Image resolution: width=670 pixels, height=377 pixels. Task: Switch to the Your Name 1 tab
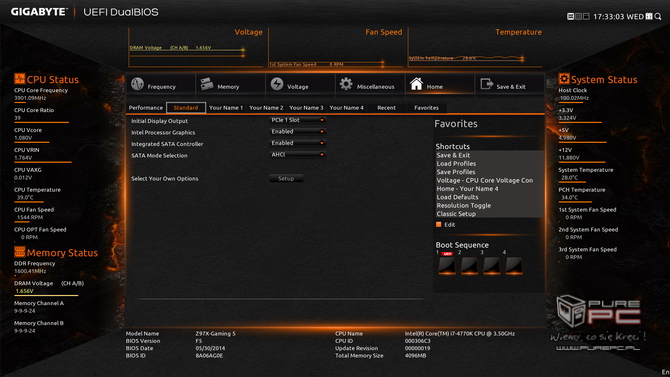pyautogui.click(x=226, y=108)
